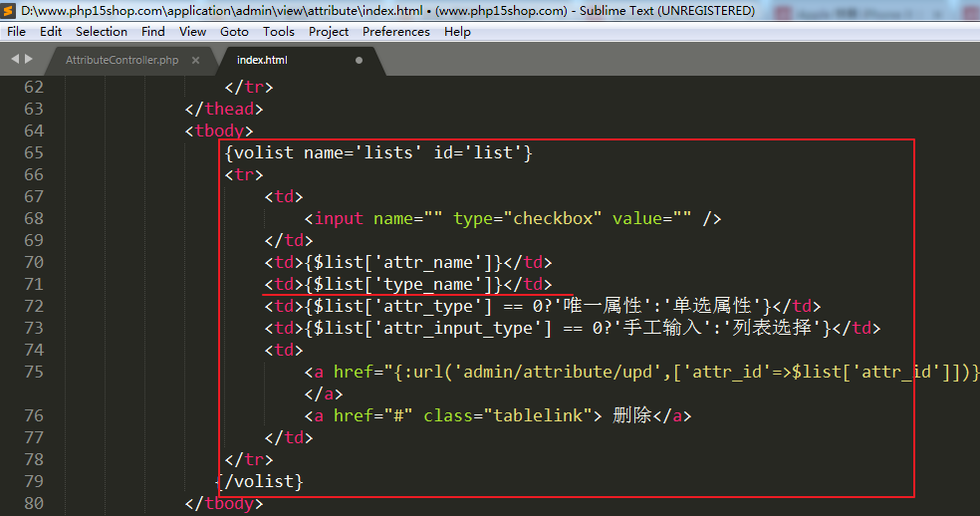Open the Goto menu
This screenshot has height=516, width=980.
(x=234, y=32)
